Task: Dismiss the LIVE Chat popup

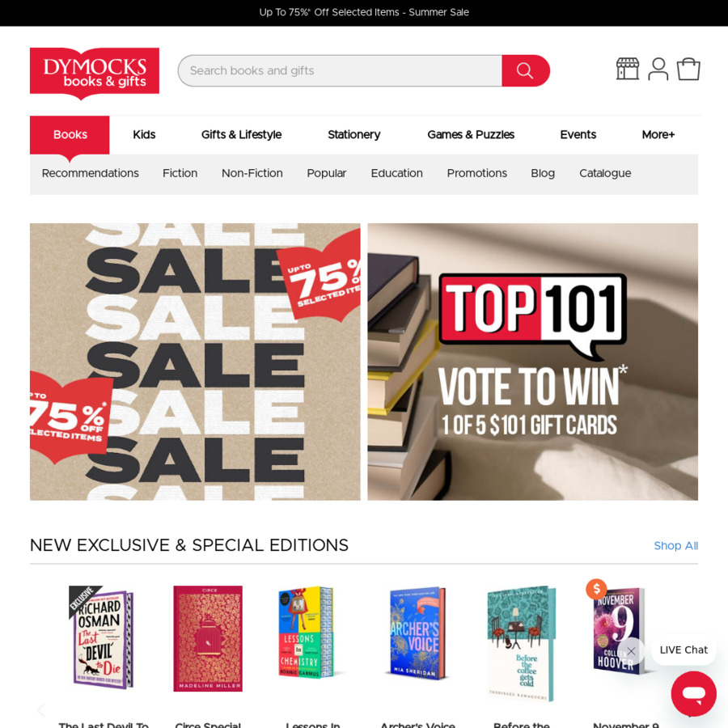Action: pos(631,651)
